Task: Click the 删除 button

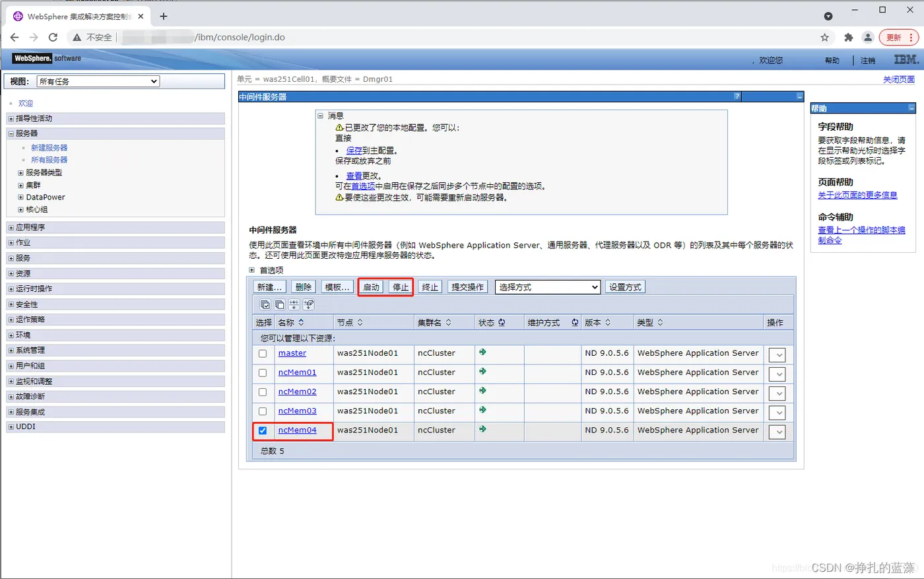Action: (304, 287)
